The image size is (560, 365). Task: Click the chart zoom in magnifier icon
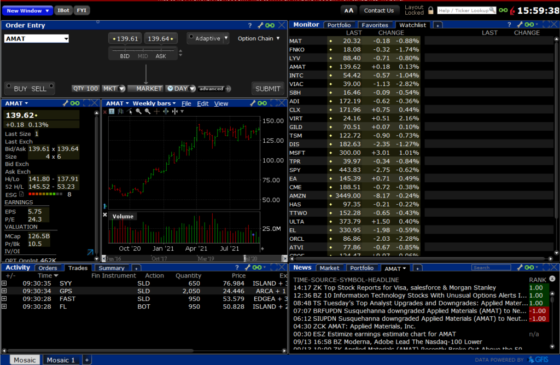[139, 111]
